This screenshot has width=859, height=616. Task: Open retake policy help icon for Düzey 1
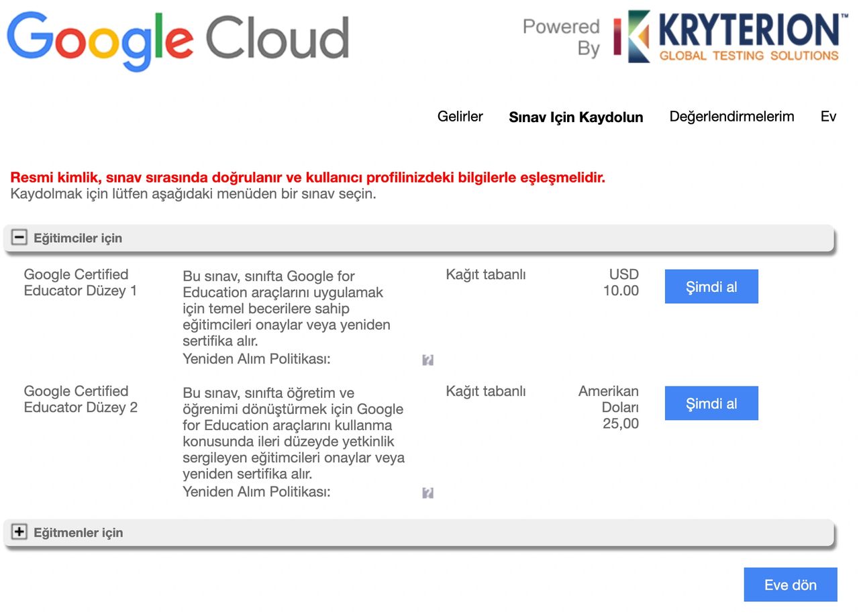427,360
